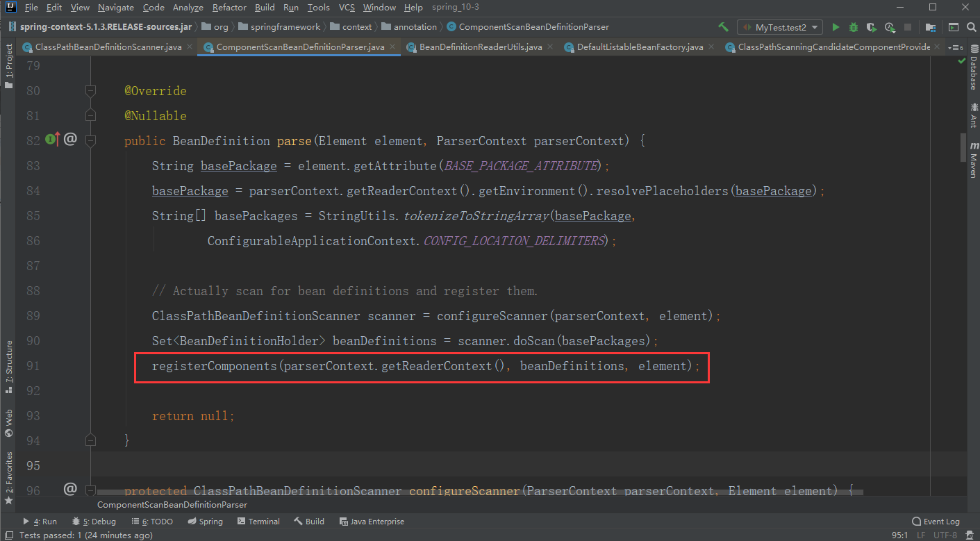This screenshot has height=541, width=980.
Task: Open the Refactor menu
Action: (229, 8)
